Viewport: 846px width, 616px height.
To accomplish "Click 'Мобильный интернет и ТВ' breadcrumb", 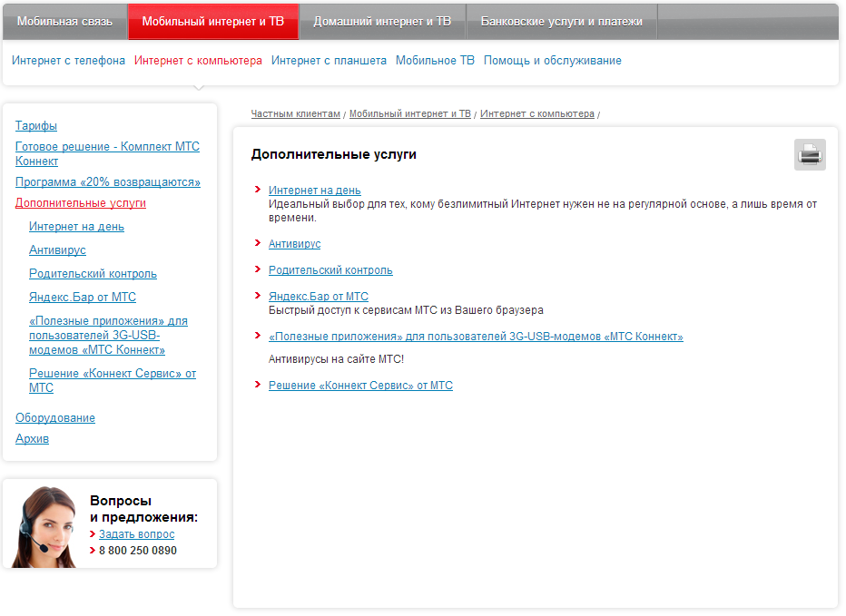I will point(410,113).
